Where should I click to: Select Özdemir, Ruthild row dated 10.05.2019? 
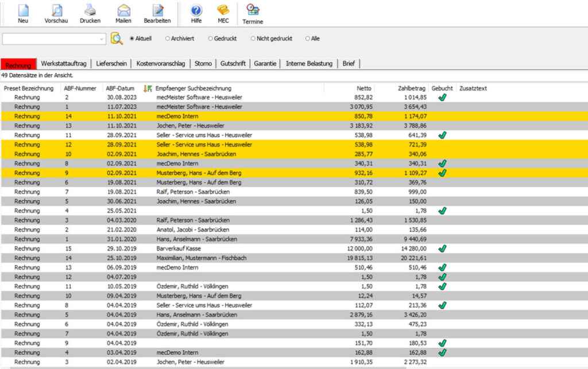pyautogui.click(x=294, y=286)
